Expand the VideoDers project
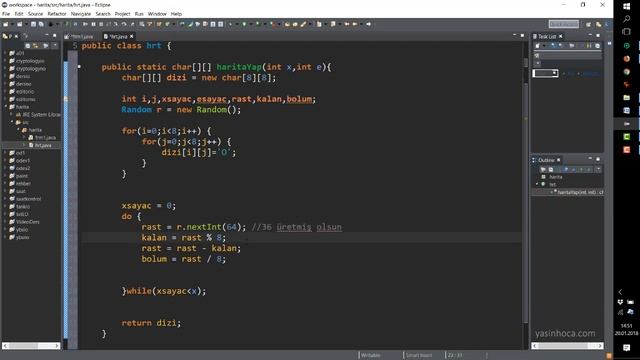 [x=5, y=222]
